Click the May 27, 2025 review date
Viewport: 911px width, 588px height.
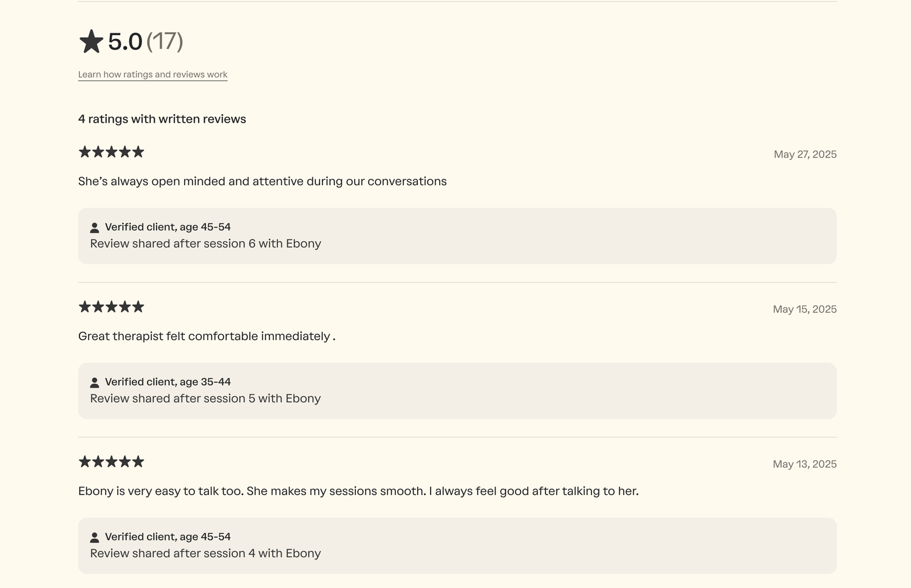point(805,154)
